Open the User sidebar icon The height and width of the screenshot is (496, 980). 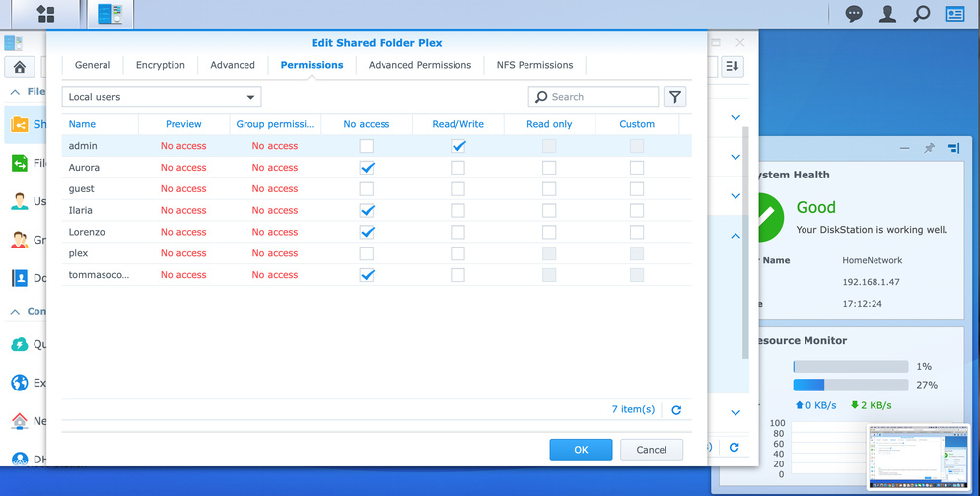pos(20,201)
